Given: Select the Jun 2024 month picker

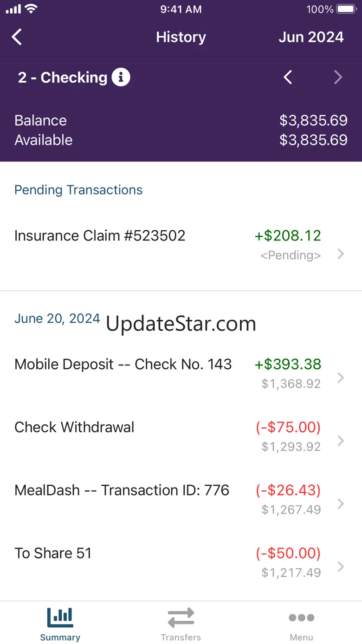Looking at the screenshot, I should tap(311, 37).
